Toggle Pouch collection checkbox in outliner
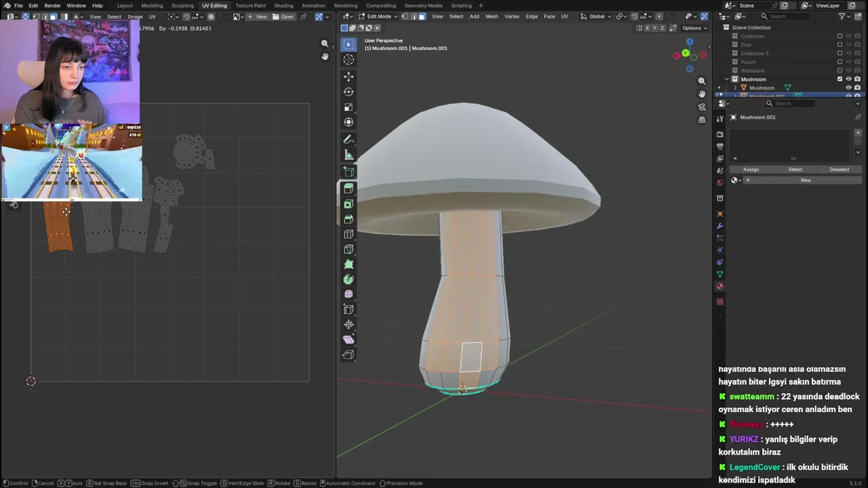This screenshot has width=868, height=488. 840,62
